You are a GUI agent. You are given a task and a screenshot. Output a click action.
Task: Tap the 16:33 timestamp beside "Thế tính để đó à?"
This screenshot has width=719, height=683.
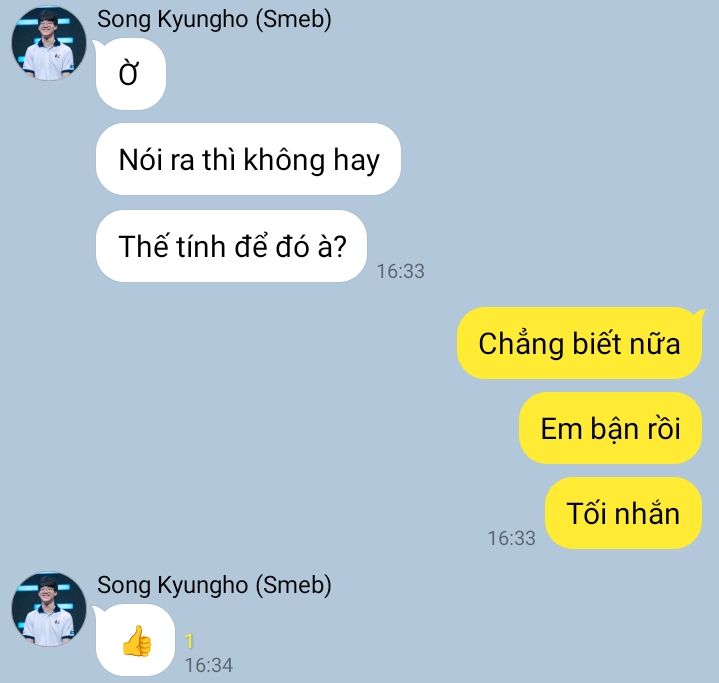tap(400, 271)
